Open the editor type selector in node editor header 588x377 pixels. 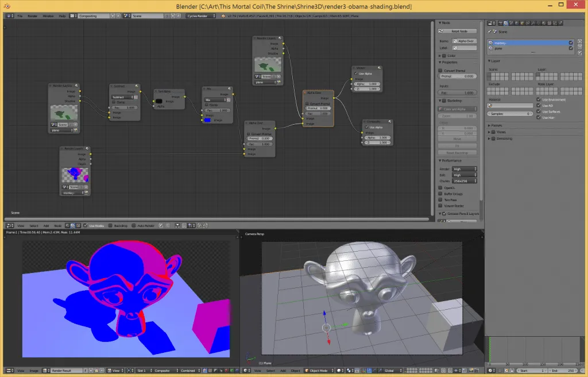9,225
